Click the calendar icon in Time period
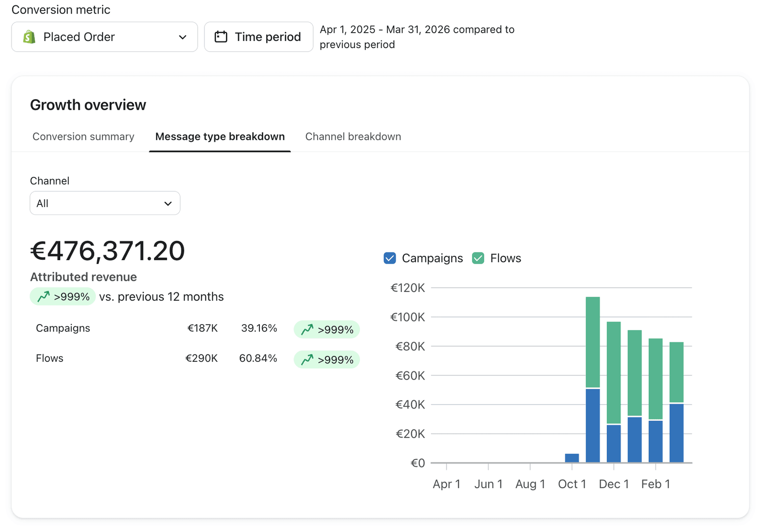 click(221, 37)
